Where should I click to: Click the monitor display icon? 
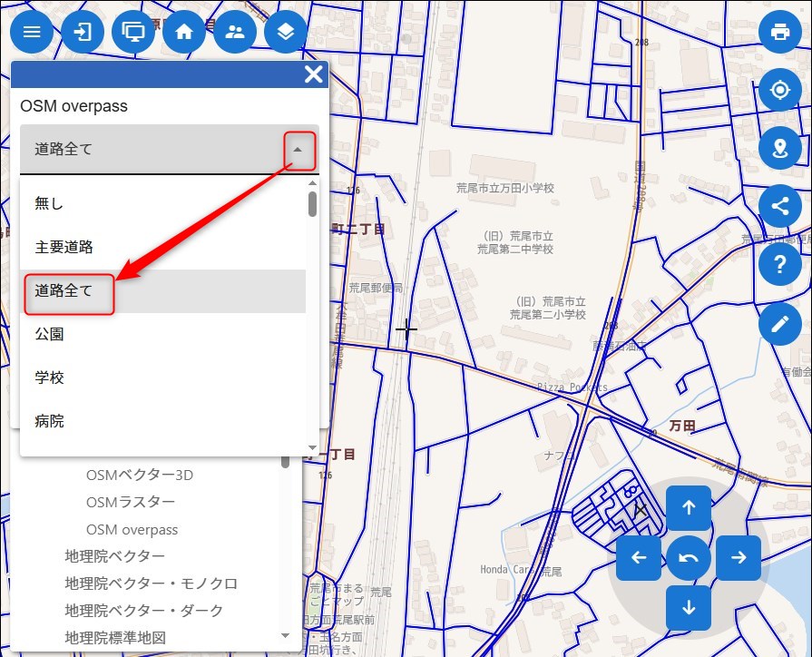pos(133,32)
